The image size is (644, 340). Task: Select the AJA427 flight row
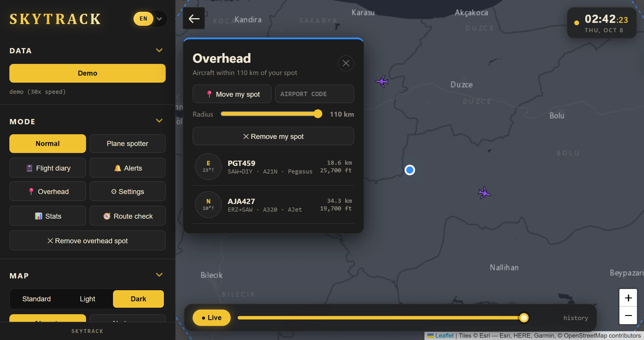pyautogui.click(x=273, y=205)
